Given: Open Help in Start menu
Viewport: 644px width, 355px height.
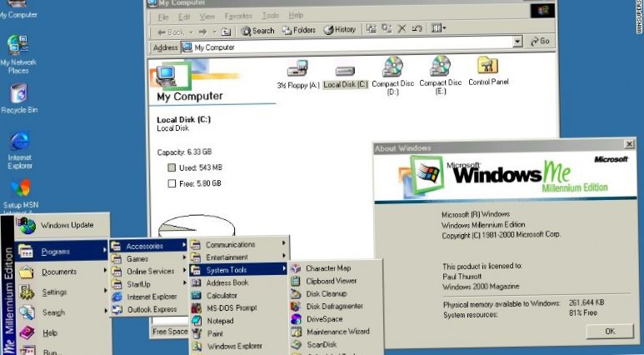Looking at the screenshot, I should click(62, 332).
